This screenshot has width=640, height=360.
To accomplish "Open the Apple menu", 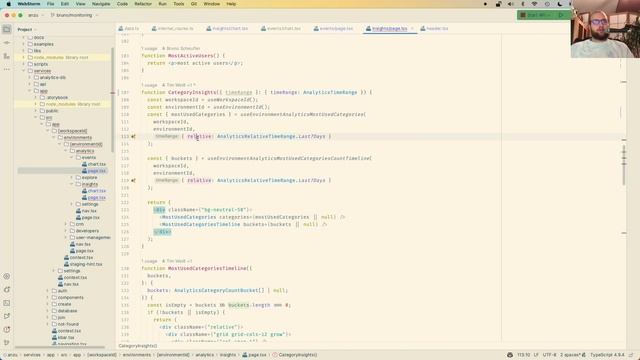I will point(8,4).
